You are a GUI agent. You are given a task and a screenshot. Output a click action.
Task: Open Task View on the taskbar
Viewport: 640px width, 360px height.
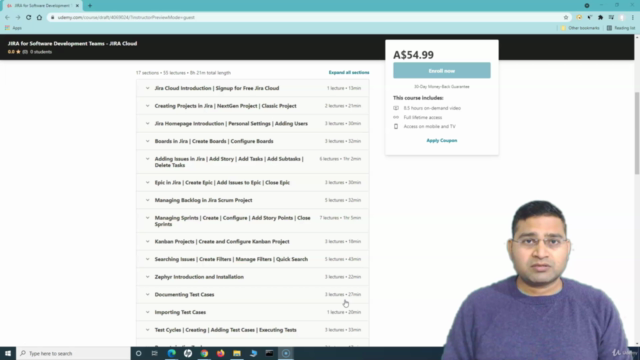155,353
